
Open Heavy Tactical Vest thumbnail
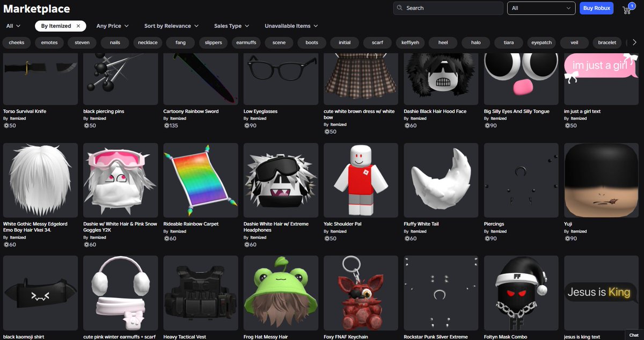coord(201,293)
